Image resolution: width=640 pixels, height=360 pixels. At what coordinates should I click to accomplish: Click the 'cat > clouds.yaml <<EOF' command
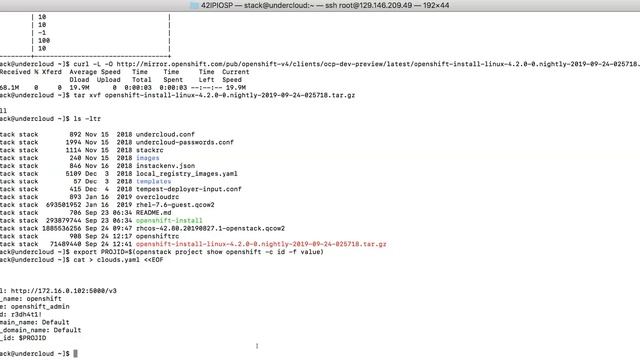[x=118, y=260]
